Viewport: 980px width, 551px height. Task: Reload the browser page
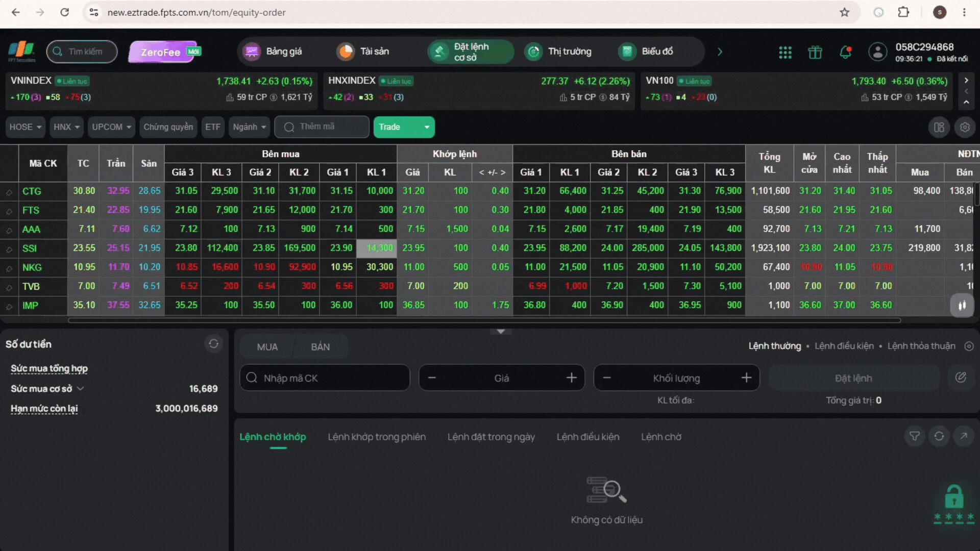pyautogui.click(x=64, y=12)
